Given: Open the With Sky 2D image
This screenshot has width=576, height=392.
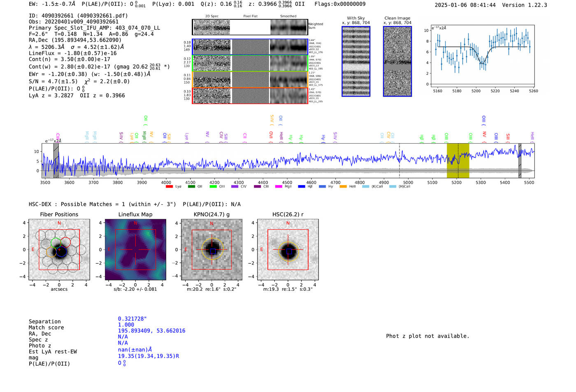Looking at the screenshot, I should click(x=356, y=61).
